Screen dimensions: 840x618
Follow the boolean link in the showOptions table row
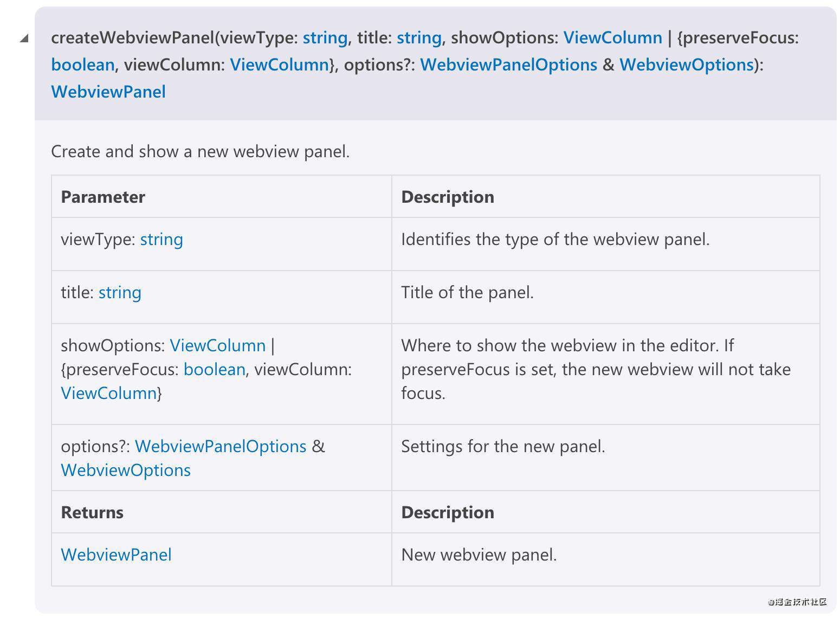pos(215,369)
